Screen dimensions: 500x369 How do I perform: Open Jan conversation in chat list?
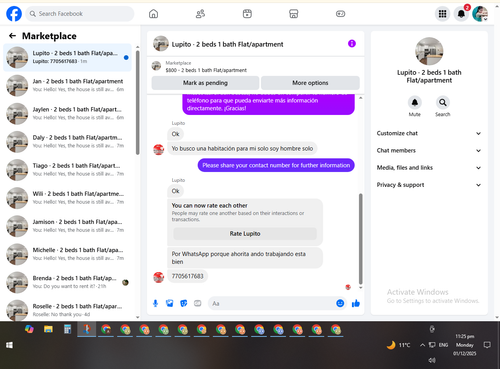[x=67, y=85]
